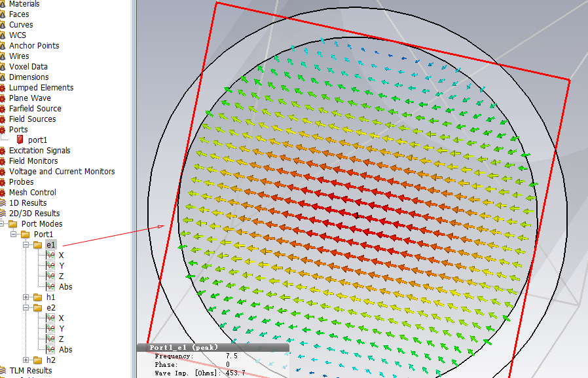Screen dimensions: 588x378
Task: Open the e2 Abs result icon
Action: pyautogui.click(x=50, y=350)
